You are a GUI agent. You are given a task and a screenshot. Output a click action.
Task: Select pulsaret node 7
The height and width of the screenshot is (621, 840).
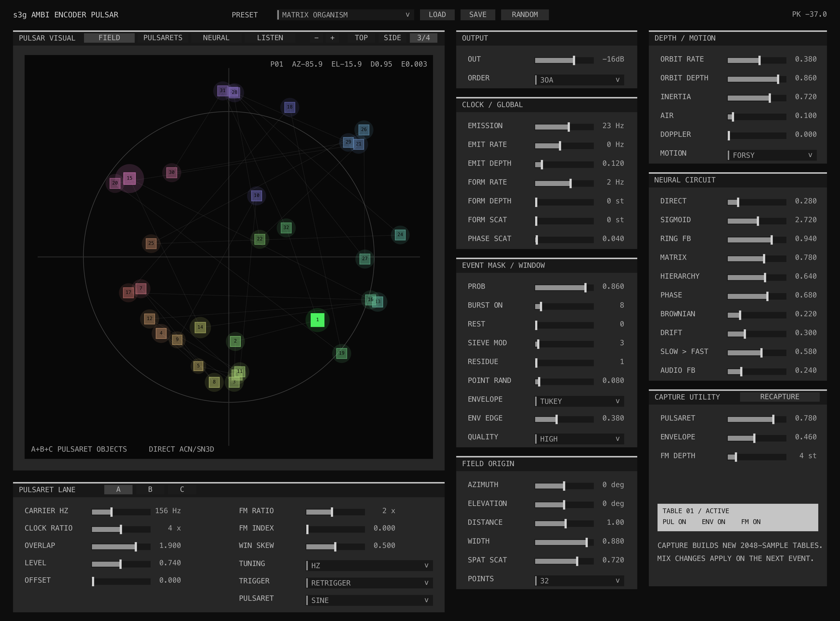(141, 289)
